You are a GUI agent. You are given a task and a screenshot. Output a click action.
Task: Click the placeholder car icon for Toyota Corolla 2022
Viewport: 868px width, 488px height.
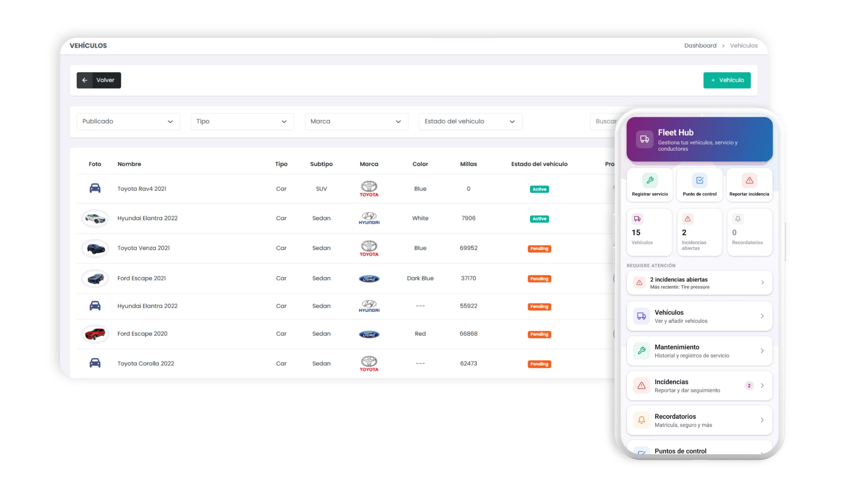click(x=95, y=363)
